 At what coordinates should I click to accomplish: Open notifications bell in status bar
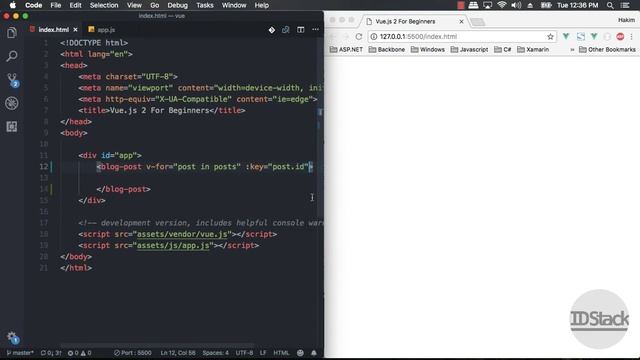pos(314,353)
